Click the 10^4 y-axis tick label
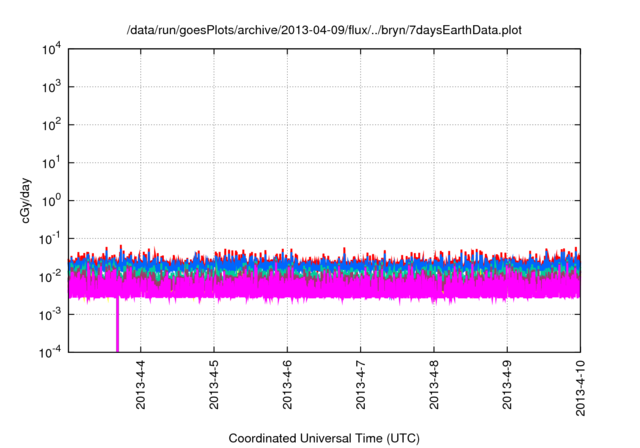The image size is (640, 448). point(51,49)
